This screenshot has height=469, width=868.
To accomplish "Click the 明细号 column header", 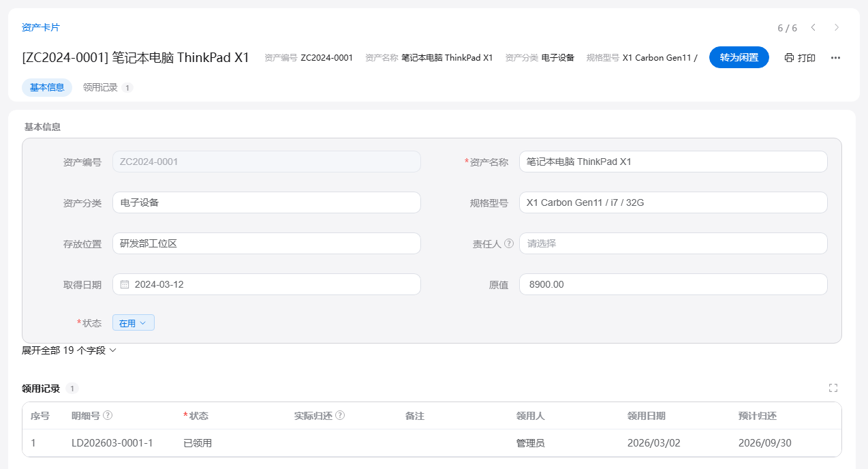I will (x=86, y=416).
